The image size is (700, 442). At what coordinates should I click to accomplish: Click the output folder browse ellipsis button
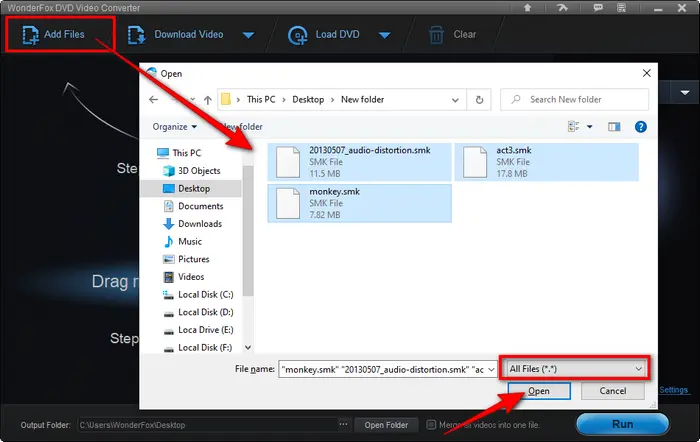(x=343, y=425)
